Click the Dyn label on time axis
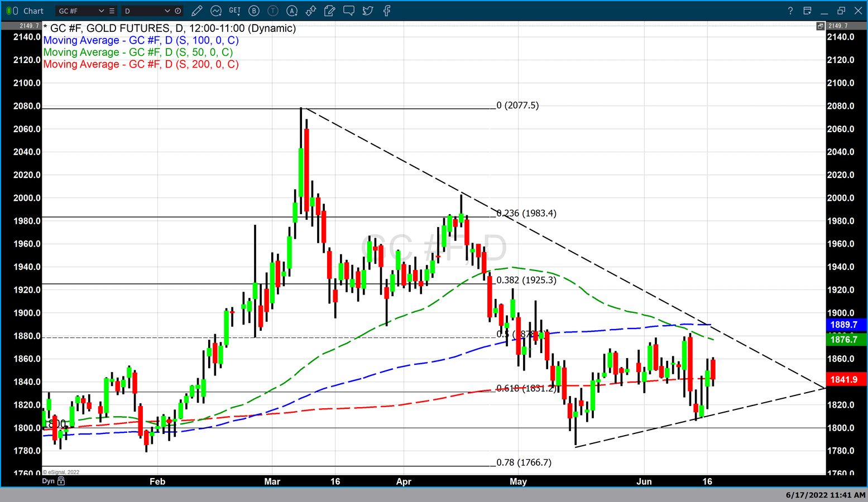 click(49, 481)
